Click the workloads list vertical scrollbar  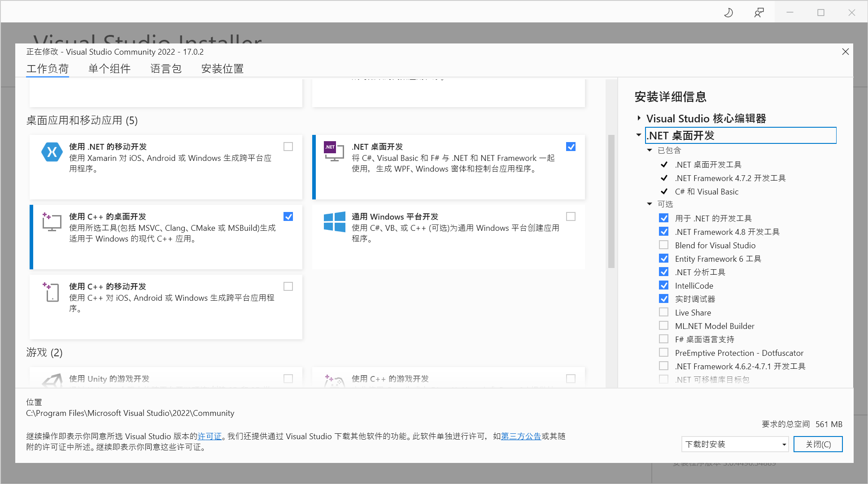point(611,202)
